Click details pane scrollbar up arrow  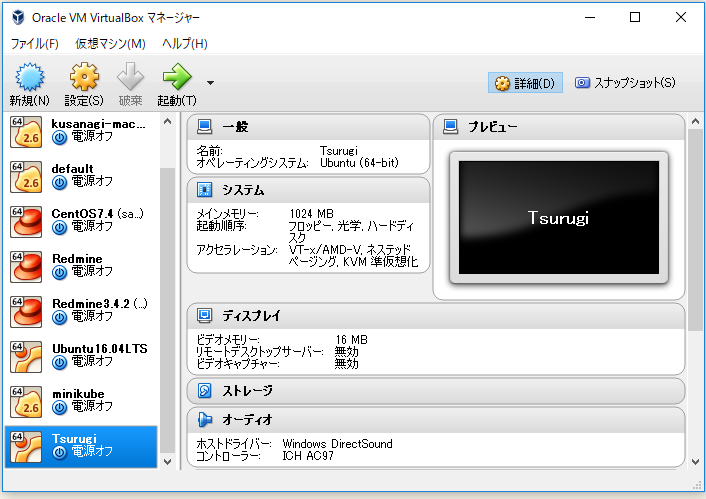pos(695,122)
